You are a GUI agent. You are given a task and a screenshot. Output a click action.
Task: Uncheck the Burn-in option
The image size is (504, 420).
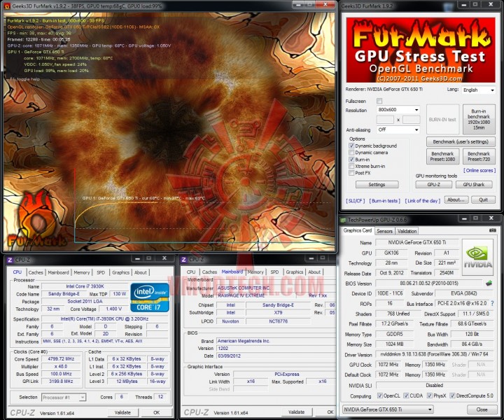pos(351,160)
